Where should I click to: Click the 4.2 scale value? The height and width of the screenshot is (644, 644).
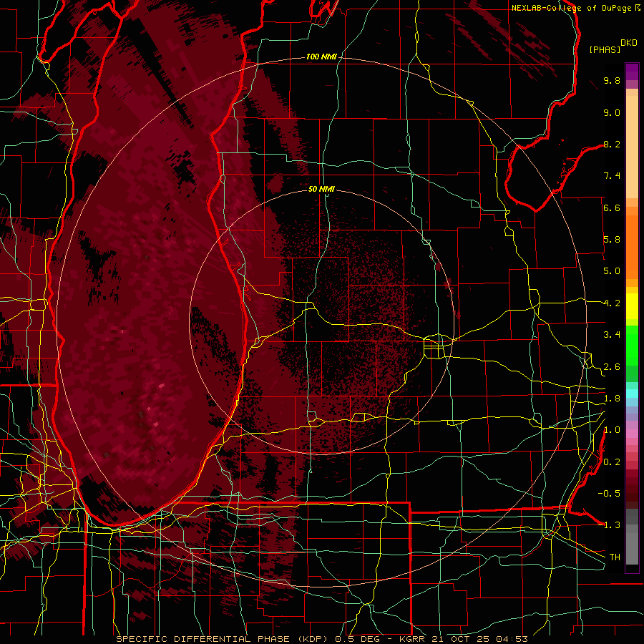(x=612, y=303)
